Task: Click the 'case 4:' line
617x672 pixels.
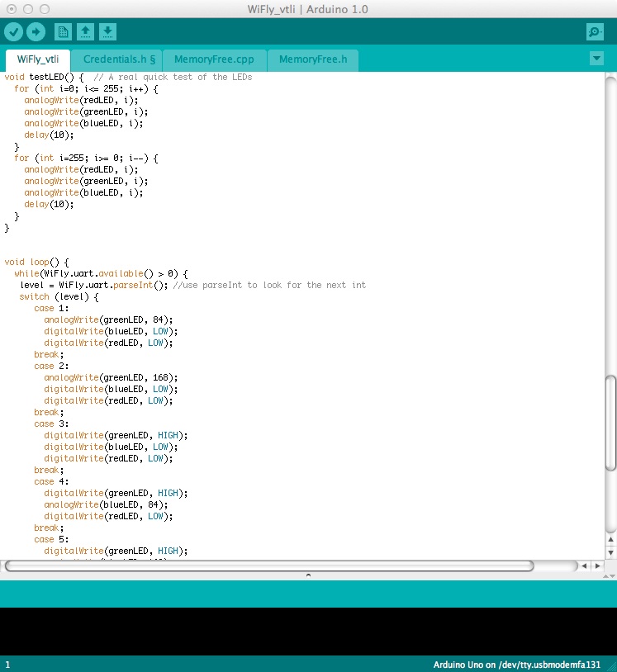Action: (x=51, y=482)
